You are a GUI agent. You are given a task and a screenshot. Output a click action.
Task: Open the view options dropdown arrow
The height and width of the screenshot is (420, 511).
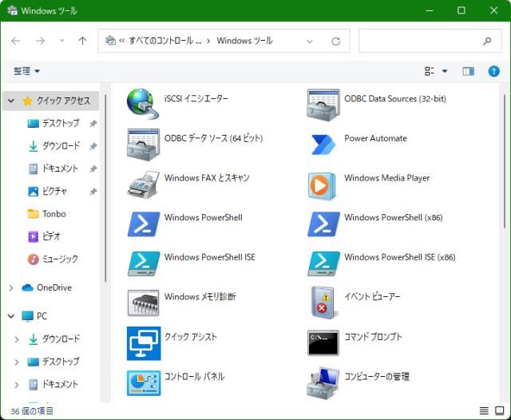445,71
